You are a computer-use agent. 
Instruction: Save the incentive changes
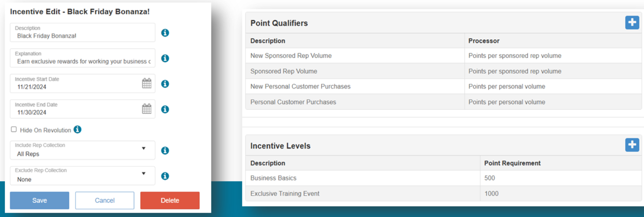click(39, 200)
